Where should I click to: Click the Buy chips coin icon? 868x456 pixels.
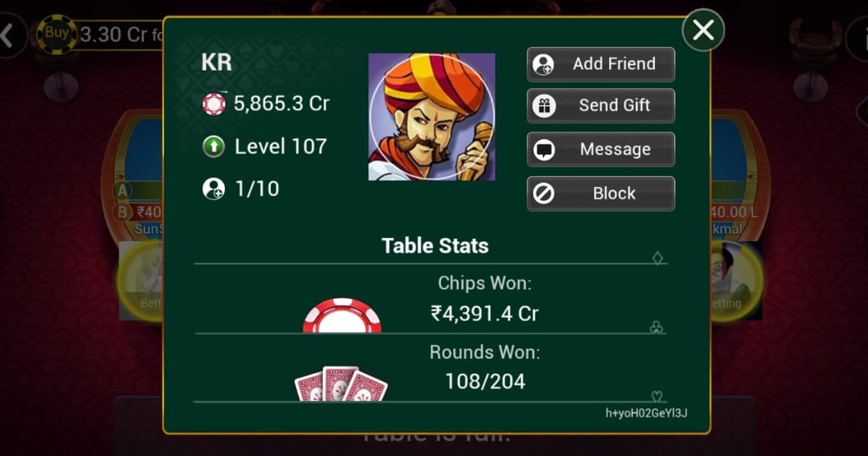(56, 34)
